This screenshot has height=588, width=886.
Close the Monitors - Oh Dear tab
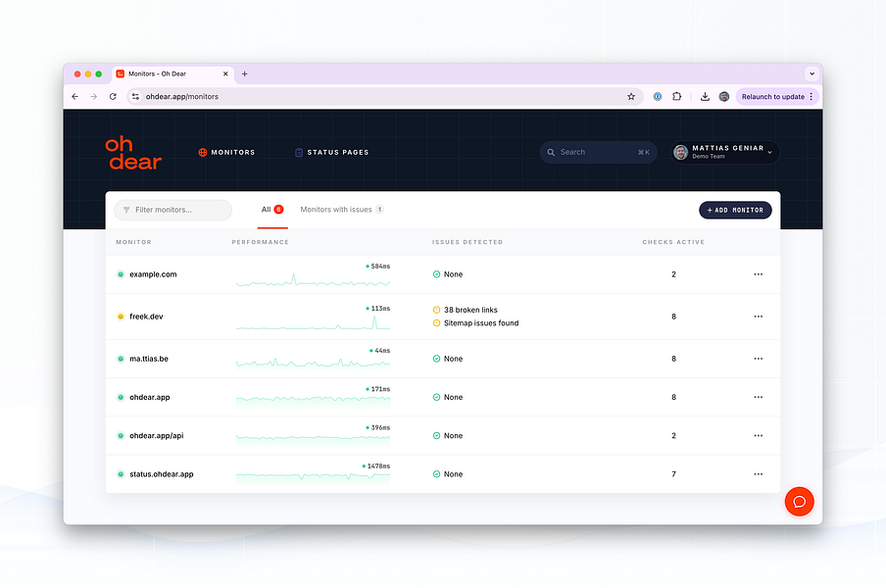(225, 74)
